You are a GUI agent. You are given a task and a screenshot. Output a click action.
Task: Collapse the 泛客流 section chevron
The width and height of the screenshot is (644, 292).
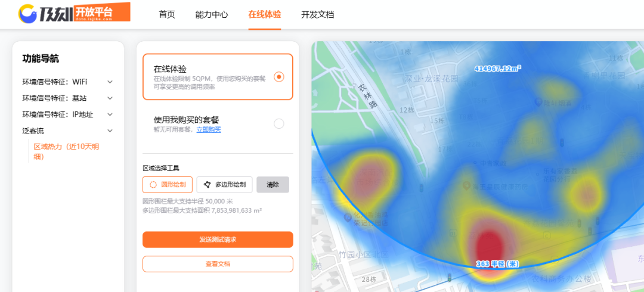click(110, 131)
